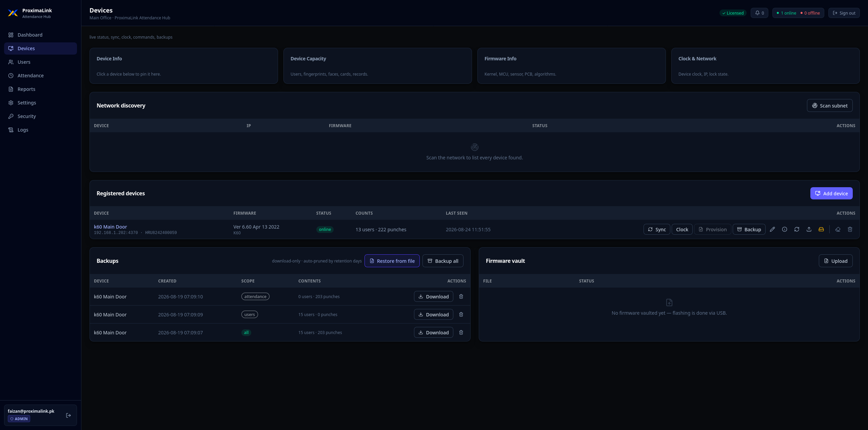The width and height of the screenshot is (868, 430).
Task: Download the attendance-scope backup
Action: point(433,296)
